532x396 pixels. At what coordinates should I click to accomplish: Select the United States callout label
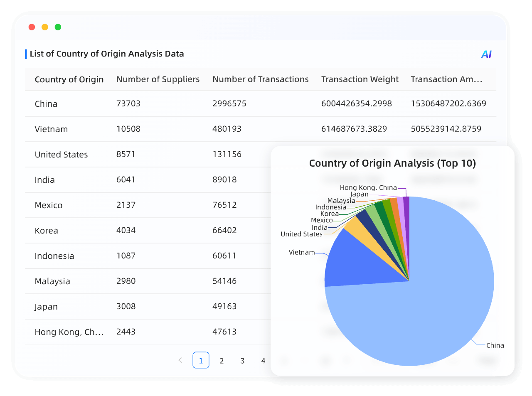pyautogui.click(x=301, y=234)
